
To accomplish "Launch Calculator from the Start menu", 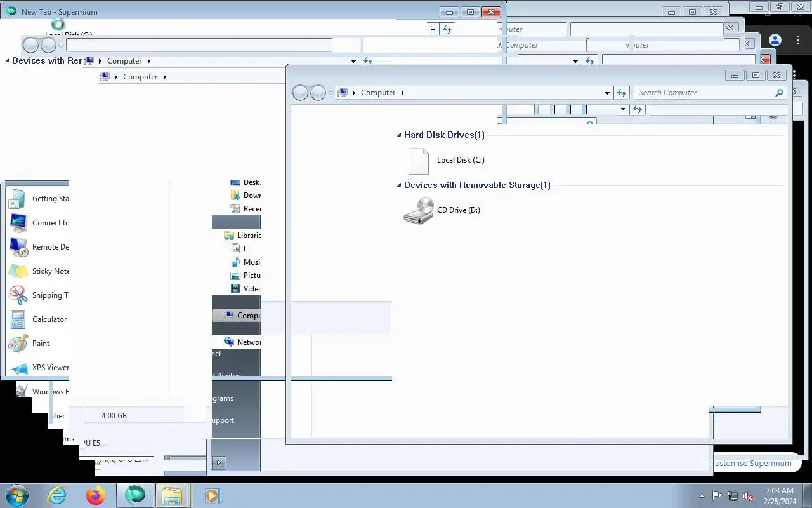I will coord(37,319).
